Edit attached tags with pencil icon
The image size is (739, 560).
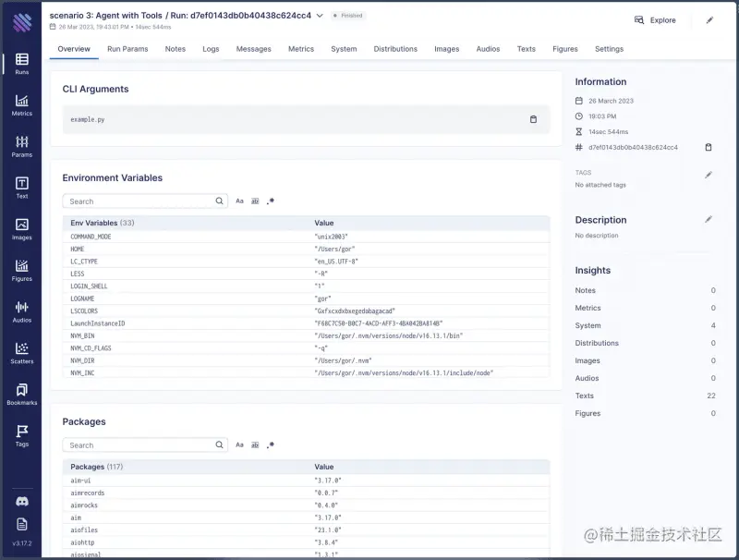708,175
